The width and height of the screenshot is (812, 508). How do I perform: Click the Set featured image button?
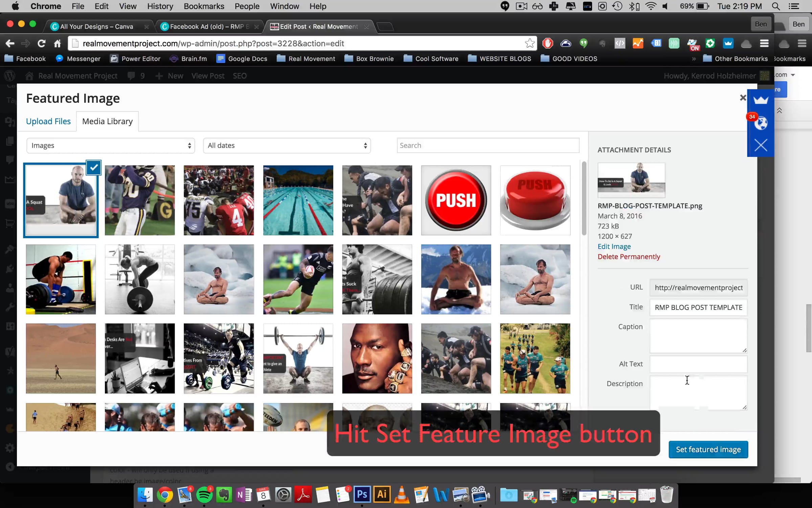[708, 449]
